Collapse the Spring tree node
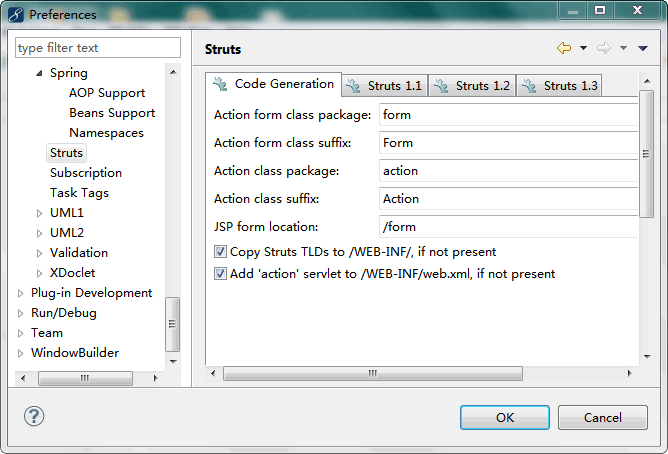Viewport: 668px width, 454px height. [x=39, y=73]
